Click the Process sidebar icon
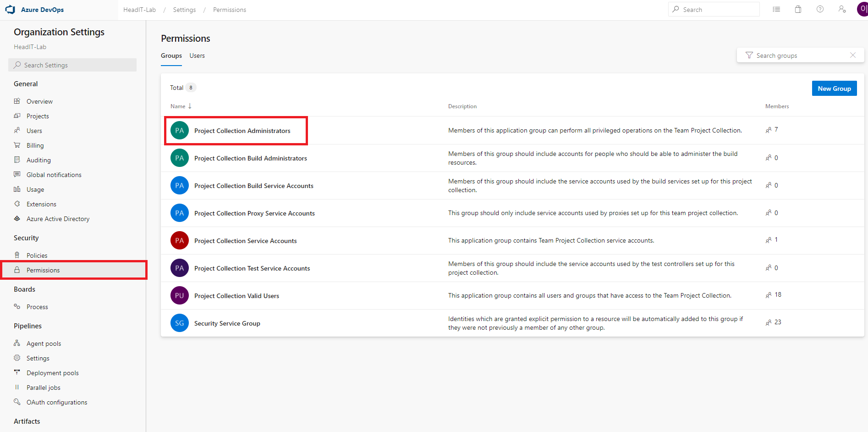868x432 pixels. tap(17, 306)
